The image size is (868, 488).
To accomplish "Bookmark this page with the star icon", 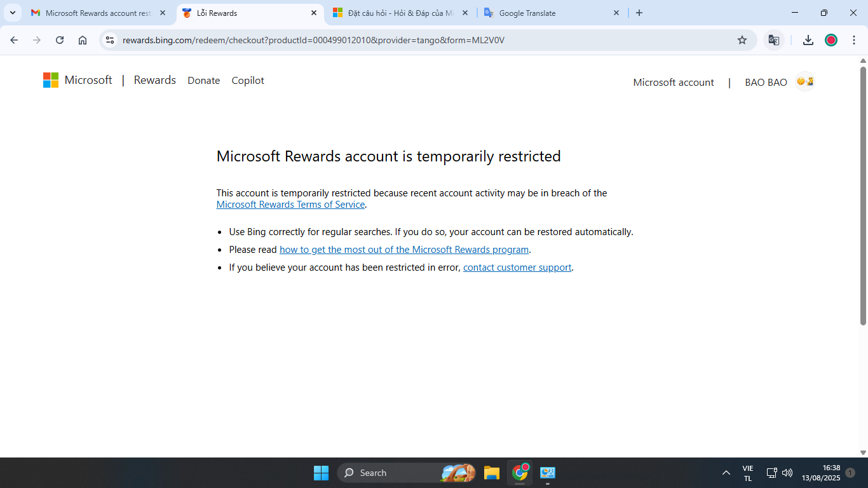I will (x=742, y=39).
